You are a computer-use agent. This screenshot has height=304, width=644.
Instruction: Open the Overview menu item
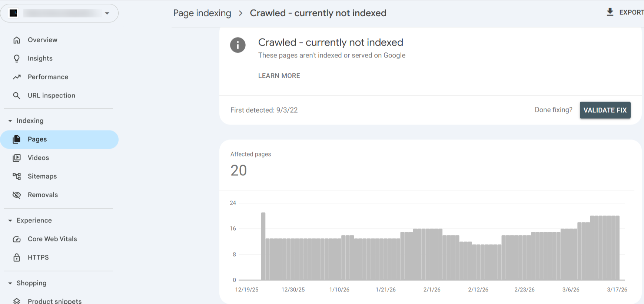pyautogui.click(x=59, y=40)
